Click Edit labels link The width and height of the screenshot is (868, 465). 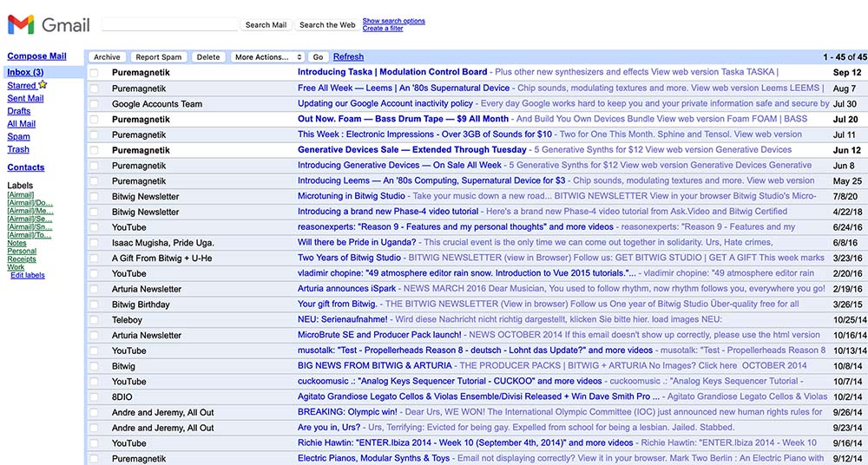tap(28, 275)
